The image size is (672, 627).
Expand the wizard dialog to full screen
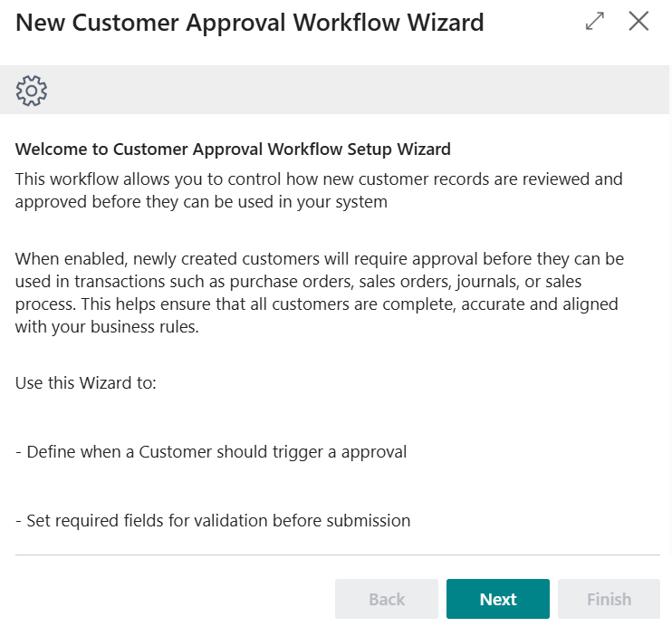[x=595, y=22]
